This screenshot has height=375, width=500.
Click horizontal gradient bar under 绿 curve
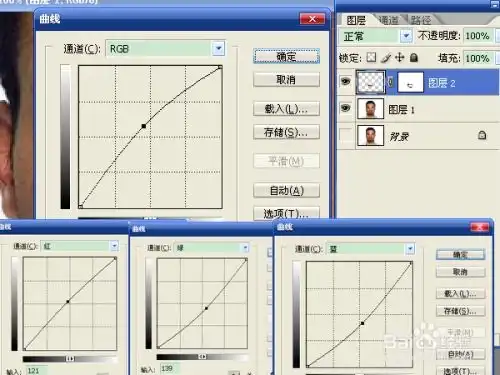(202, 357)
